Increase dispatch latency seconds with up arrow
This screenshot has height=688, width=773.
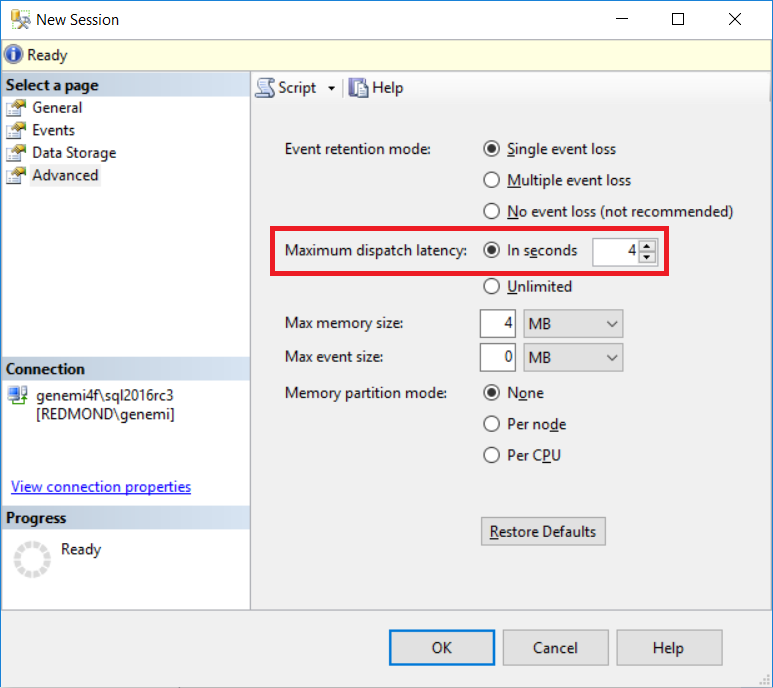(647, 245)
